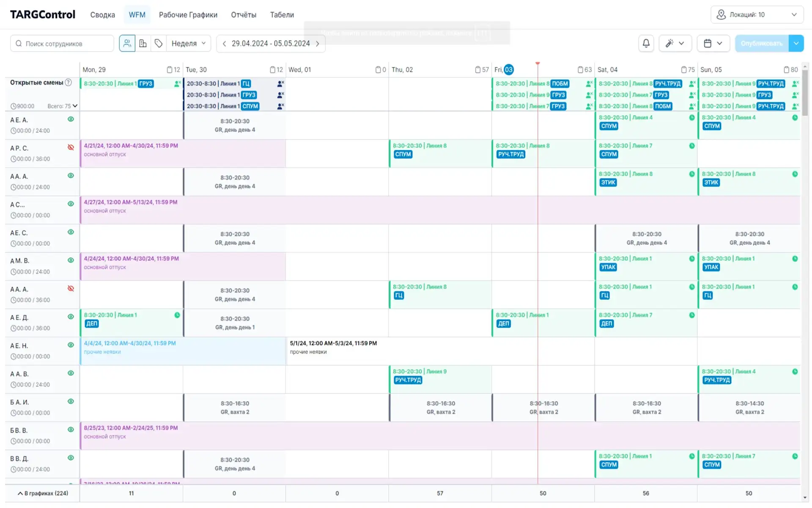Toggle visibility eye for Б А. И.
The image size is (812, 508).
(71, 401)
